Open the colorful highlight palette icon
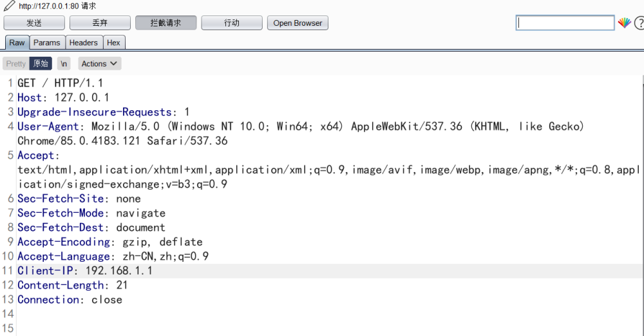 click(x=624, y=23)
